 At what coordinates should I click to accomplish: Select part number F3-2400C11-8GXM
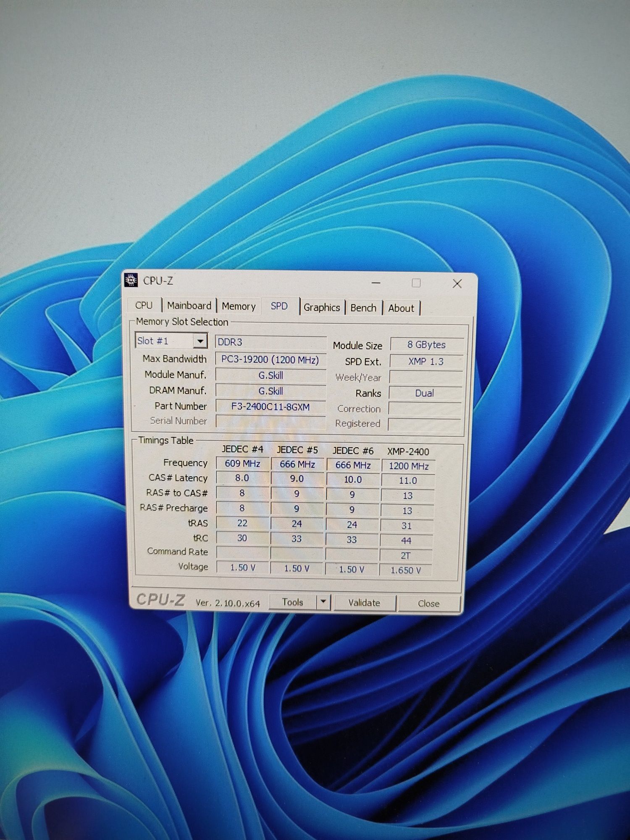pyautogui.click(x=270, y=407)
